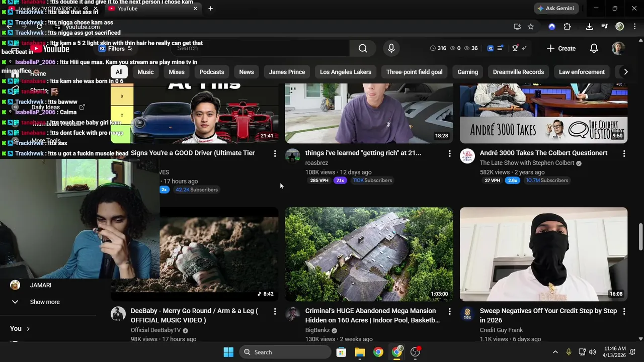This screenshot has width=644, height=362.
Task: Play the Abandoned Mega Mansion thumbnail
Action: click(369, 254)
